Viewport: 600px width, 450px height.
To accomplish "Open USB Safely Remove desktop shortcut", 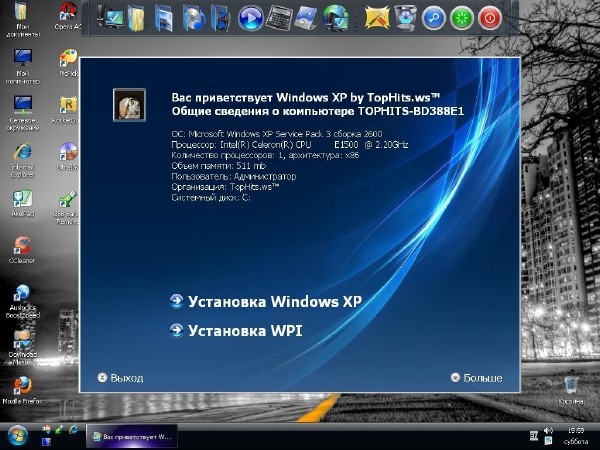I will (x=67, y=208).
